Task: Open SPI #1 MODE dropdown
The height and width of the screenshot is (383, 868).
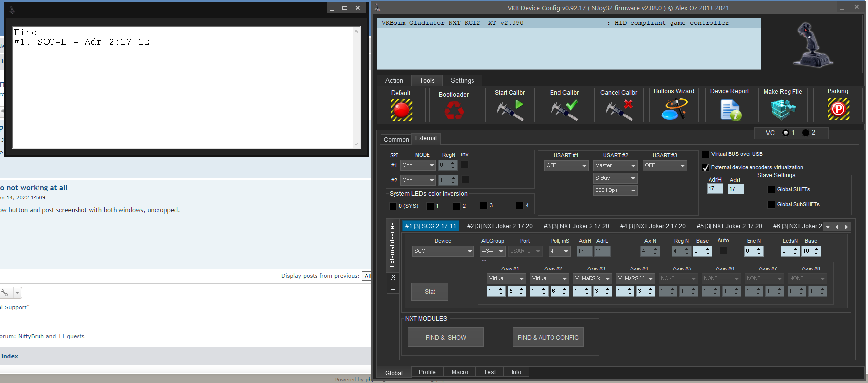Action: 418,165
